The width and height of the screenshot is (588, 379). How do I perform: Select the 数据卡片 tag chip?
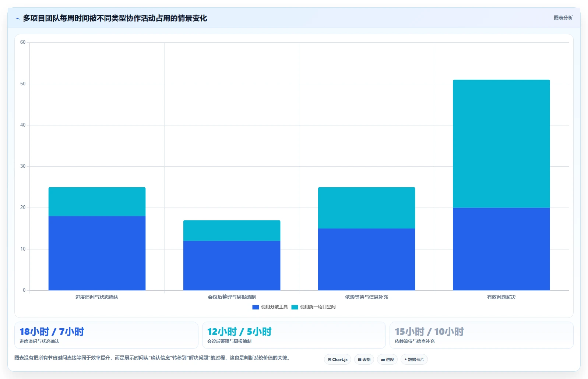pos(414,359)
